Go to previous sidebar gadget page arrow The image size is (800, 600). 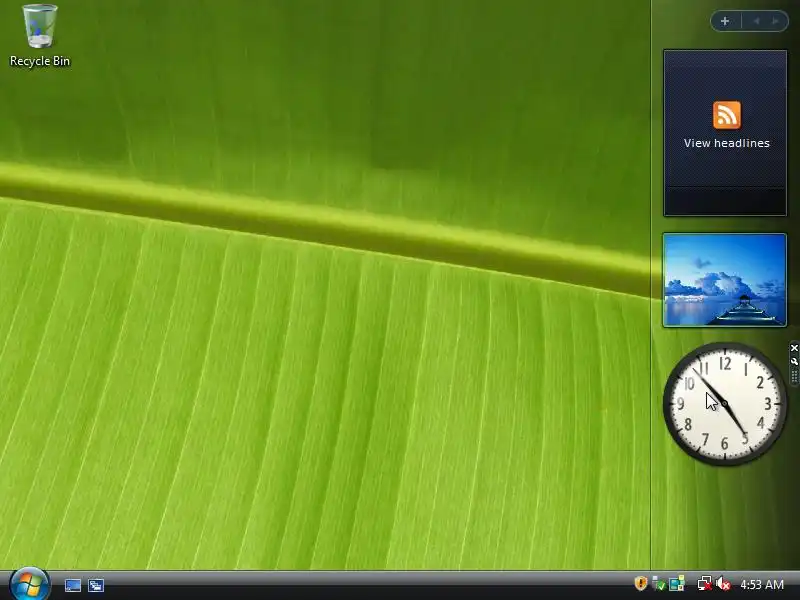tap(757, 21)
